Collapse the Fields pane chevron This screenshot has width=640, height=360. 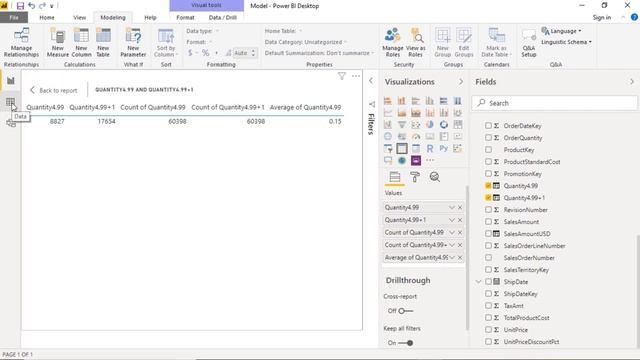click(631, 82)
